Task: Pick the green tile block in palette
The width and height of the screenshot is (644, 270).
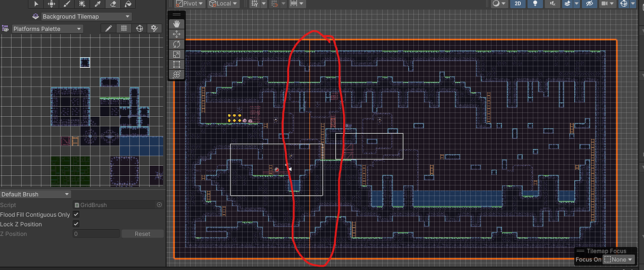Action: tap(70, 170)
